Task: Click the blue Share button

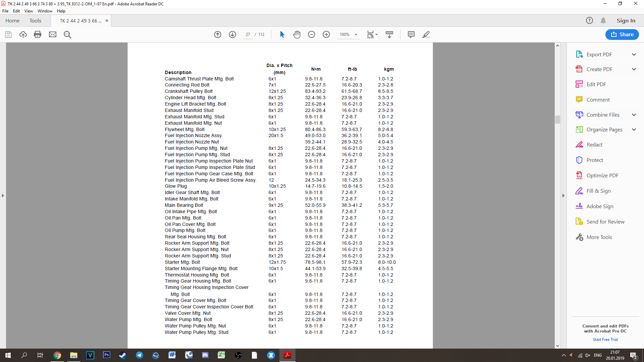Action: [x=622, y=35]
